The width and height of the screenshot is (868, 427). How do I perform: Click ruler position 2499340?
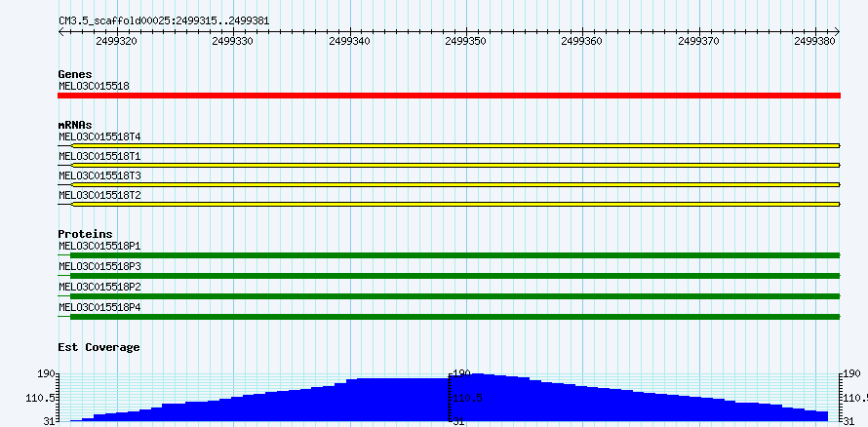(350, 41)
